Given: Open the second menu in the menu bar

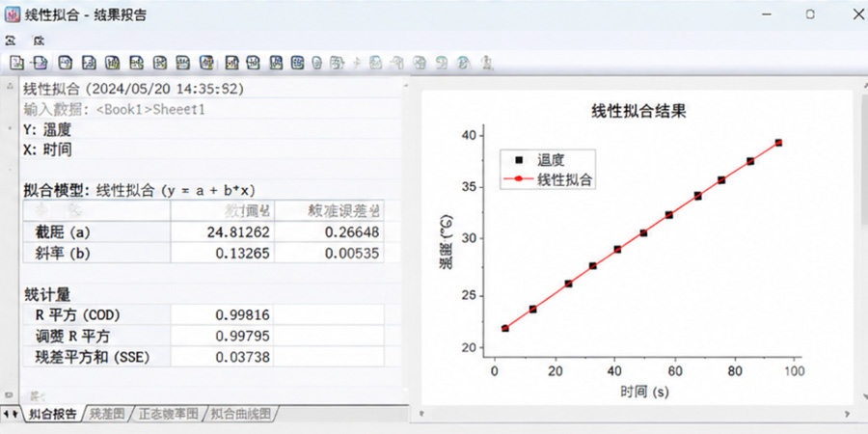Looking at the screenshot, I should pos(39,41).
